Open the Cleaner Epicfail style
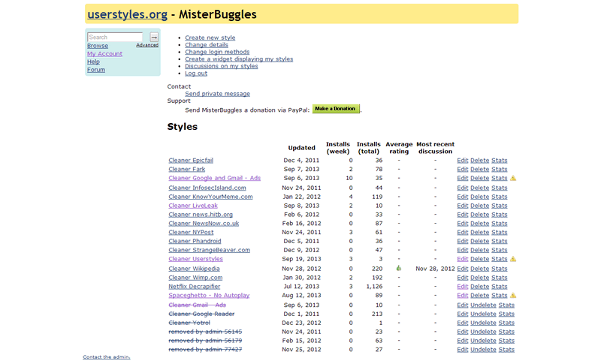This screenshot has height=364, width=601. 191,160
